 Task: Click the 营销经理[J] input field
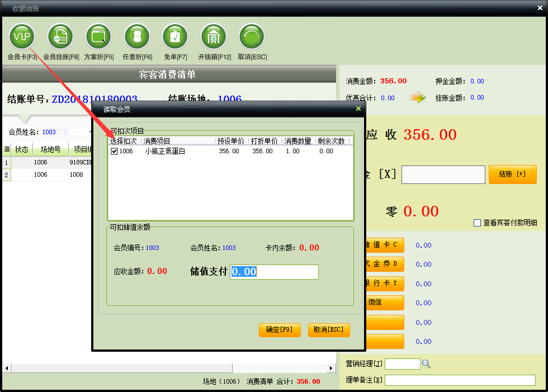tap(403, 364)
